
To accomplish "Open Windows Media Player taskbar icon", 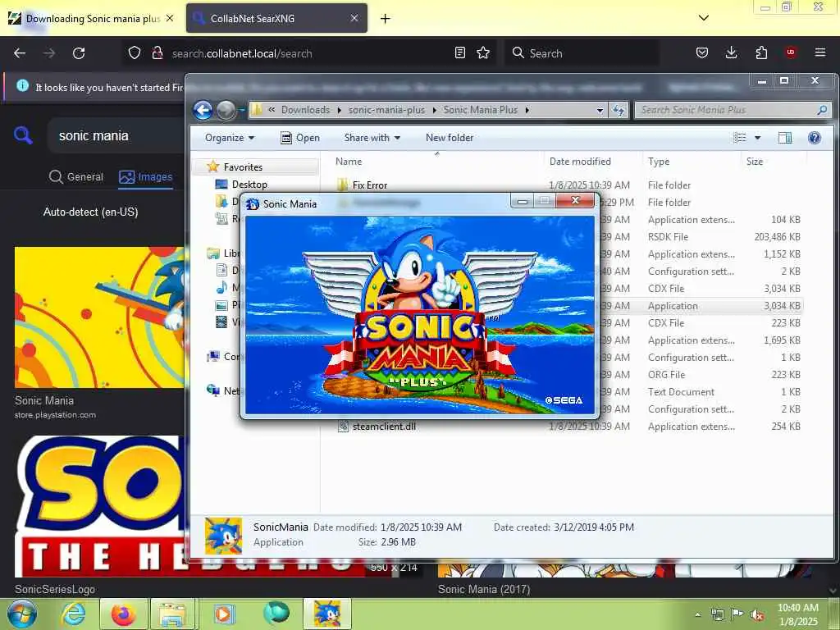I will pos(224,614).
